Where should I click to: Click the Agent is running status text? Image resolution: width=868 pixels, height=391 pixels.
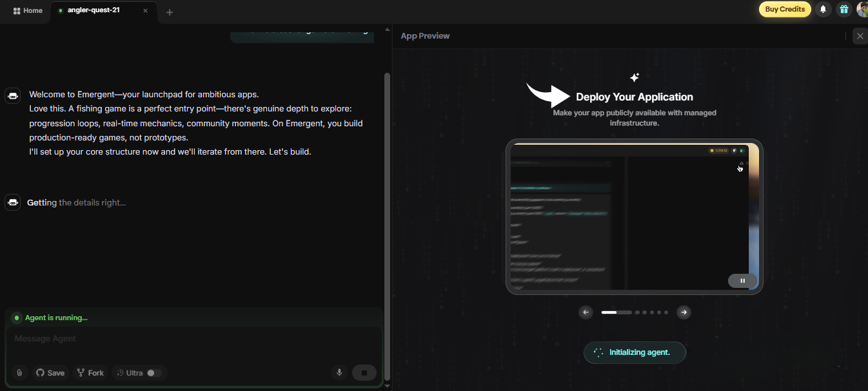point(56,318)
